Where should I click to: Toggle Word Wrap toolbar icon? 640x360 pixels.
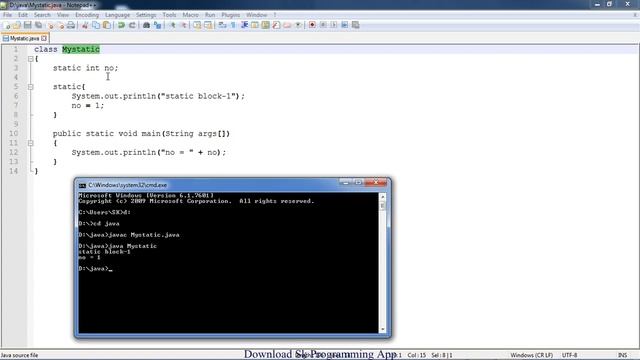pos(222,25)
